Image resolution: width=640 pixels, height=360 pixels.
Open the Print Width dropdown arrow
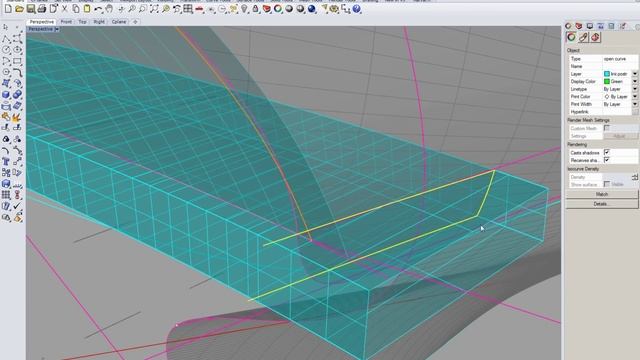635,104
